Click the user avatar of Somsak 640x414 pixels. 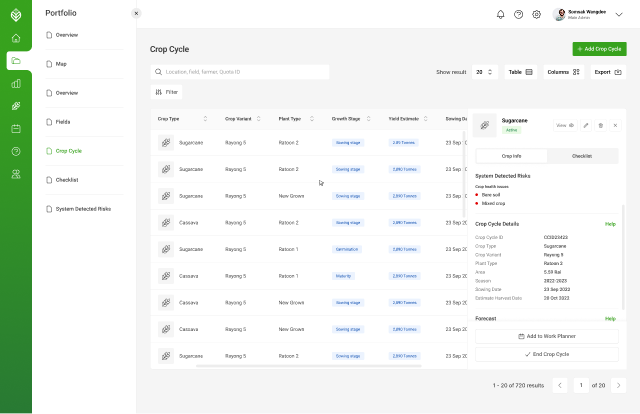click(x=559, y=14)
